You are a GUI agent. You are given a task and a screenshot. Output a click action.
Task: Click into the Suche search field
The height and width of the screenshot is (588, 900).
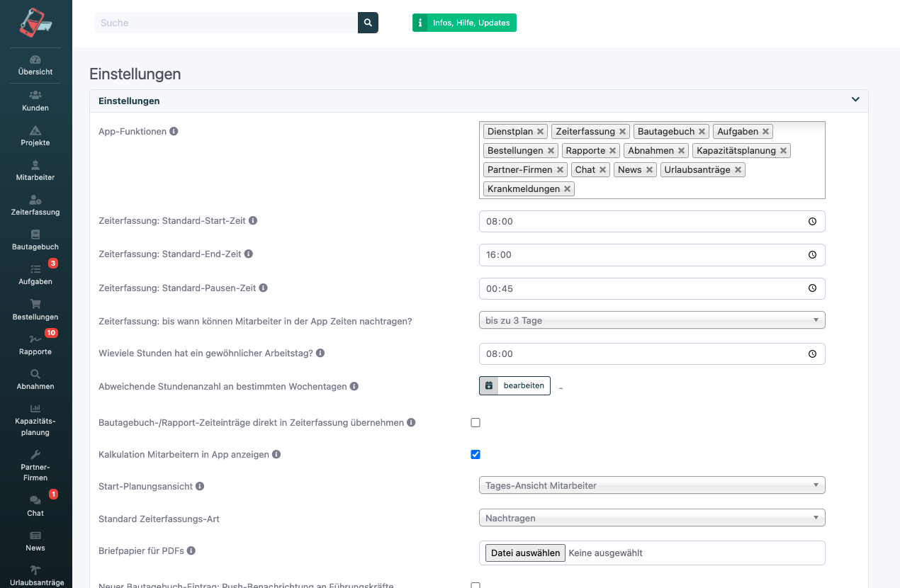point(227,23)
